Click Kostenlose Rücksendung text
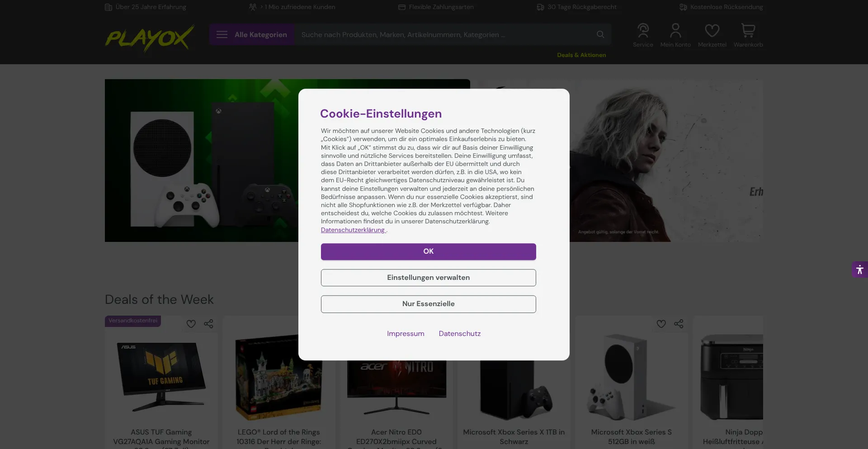 coord(726,7)
